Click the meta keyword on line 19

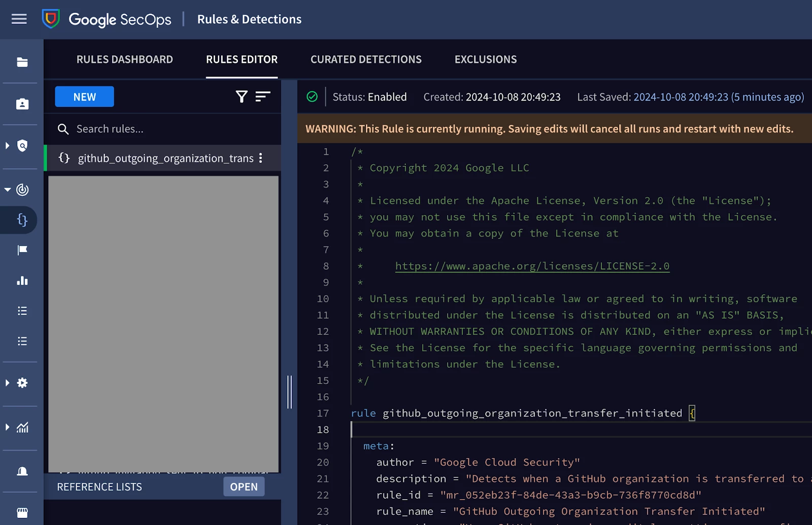tap(376, 446)
